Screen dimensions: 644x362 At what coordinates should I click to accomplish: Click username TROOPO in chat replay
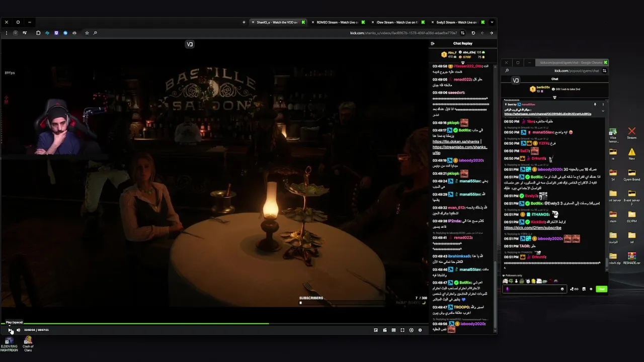[461, 307]
